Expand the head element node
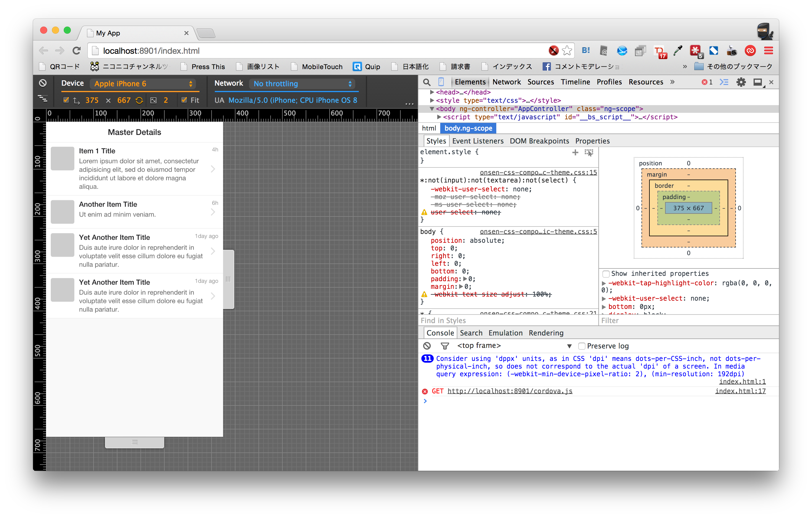The image size is (812, 518). 432,92
